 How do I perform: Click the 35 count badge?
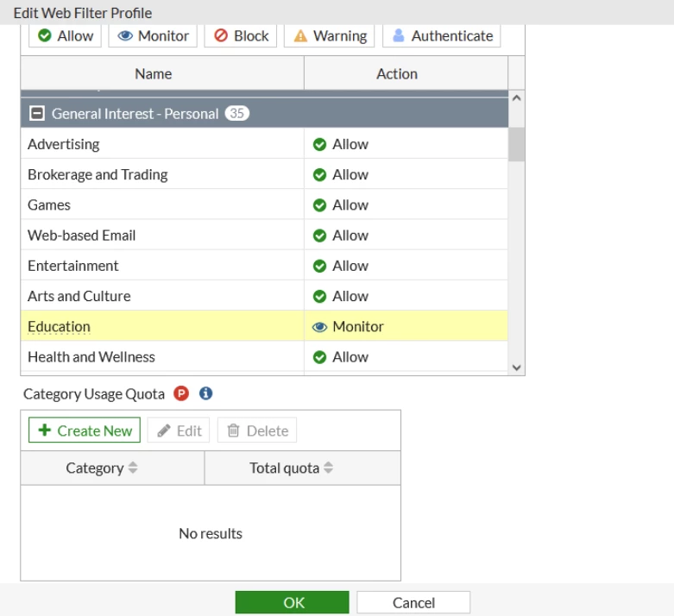[236, 113]
